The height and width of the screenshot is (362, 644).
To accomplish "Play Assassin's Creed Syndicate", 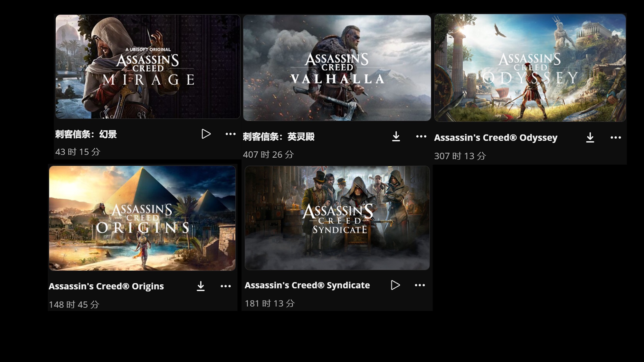I will pyautogui.click(x=395, y=285).
